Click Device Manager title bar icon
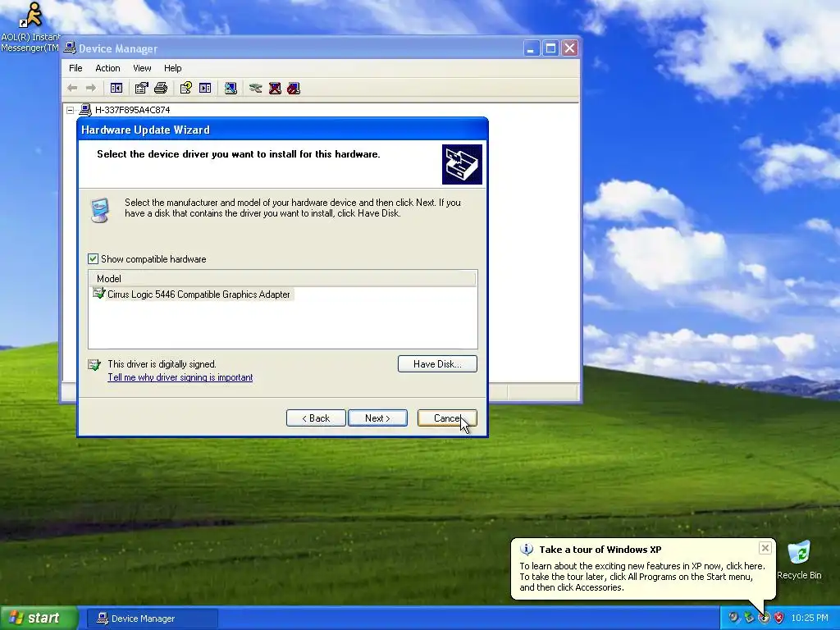This screenshot has height=630, width=840. [70, 48]
